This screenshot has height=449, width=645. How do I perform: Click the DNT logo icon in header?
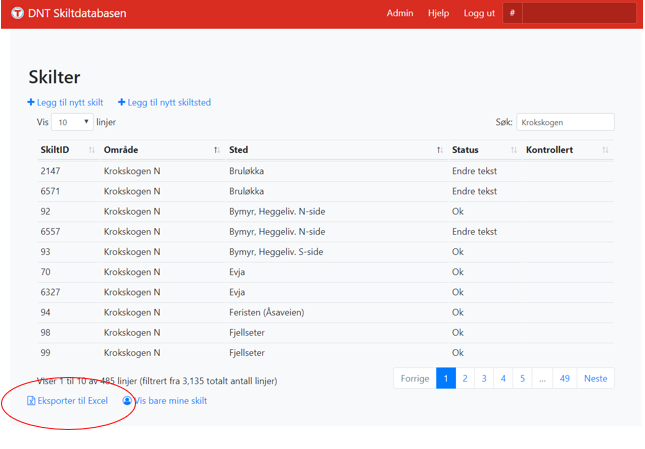coord(17,13)
